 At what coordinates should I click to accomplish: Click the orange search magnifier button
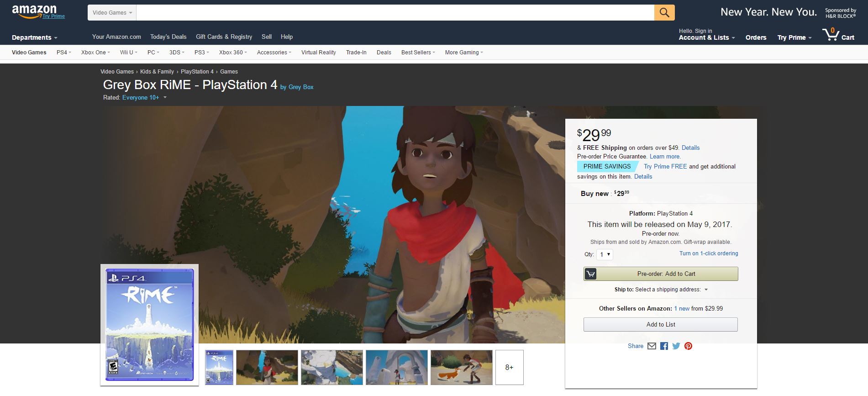664,13
